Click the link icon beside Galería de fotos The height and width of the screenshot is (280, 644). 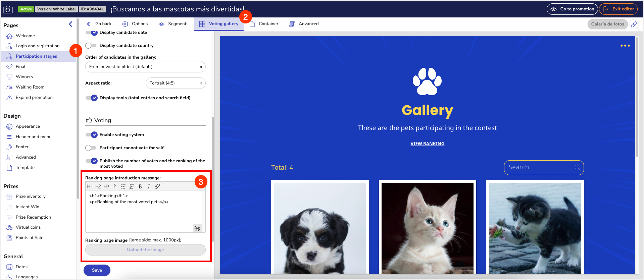point(634,24)
